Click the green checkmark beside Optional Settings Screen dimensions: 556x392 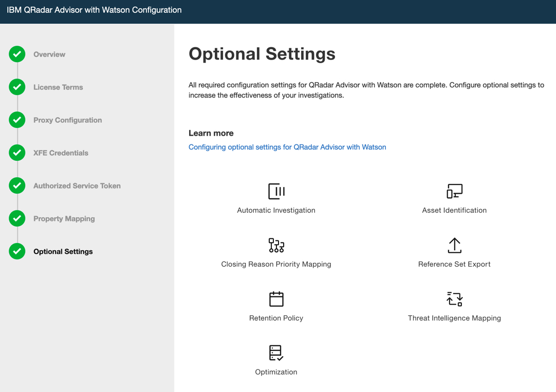[17, 251]
